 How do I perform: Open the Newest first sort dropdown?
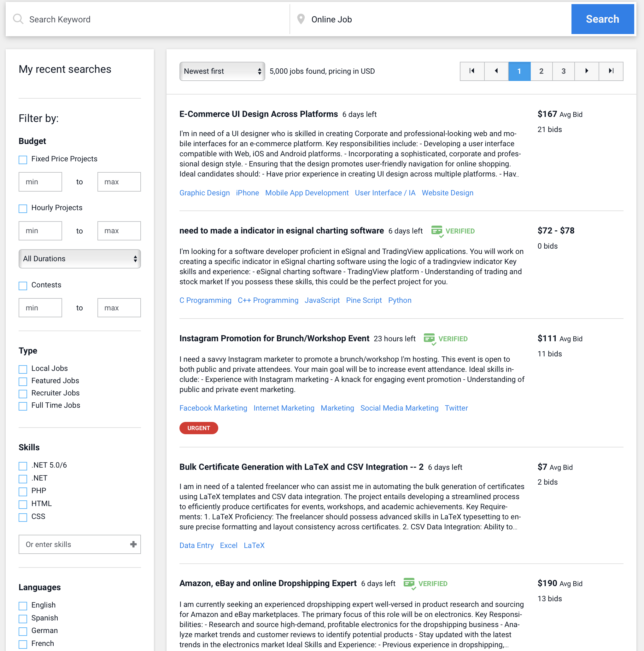(x=222, y=71)
